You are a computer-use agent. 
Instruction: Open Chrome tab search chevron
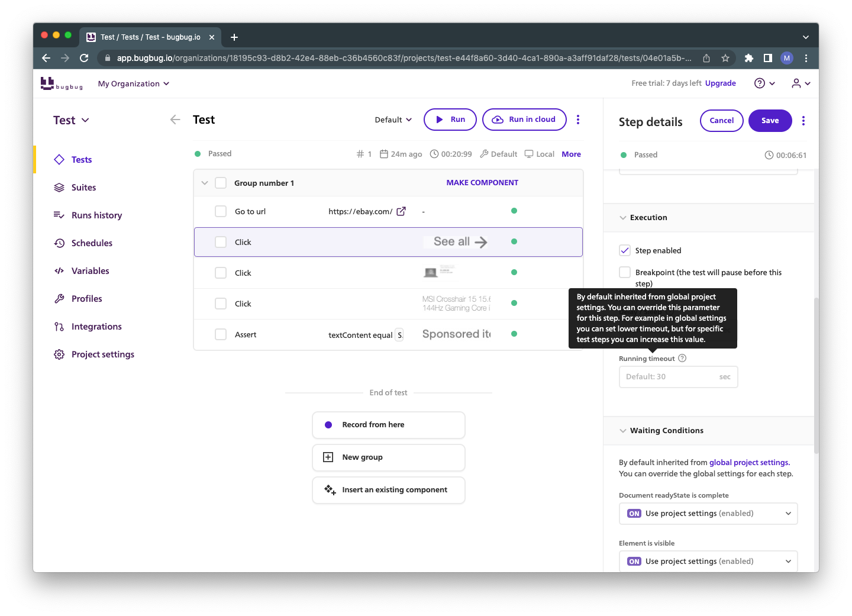(x=805, y=37)
